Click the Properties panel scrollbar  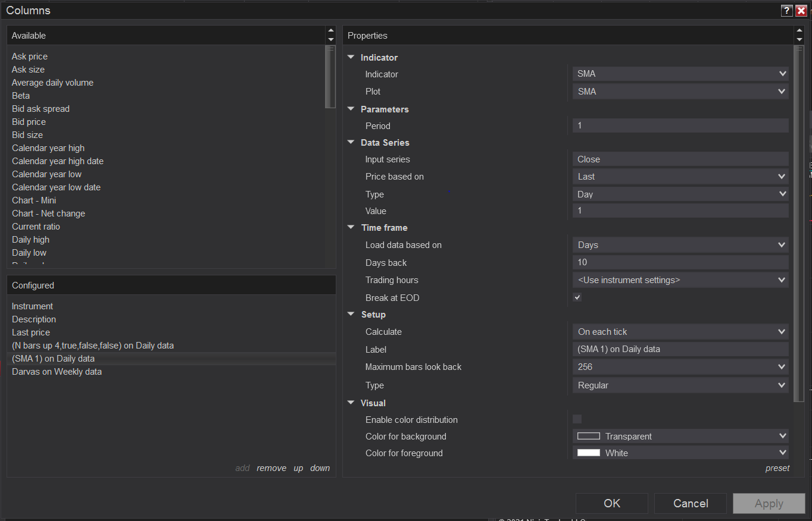(799, 224)
